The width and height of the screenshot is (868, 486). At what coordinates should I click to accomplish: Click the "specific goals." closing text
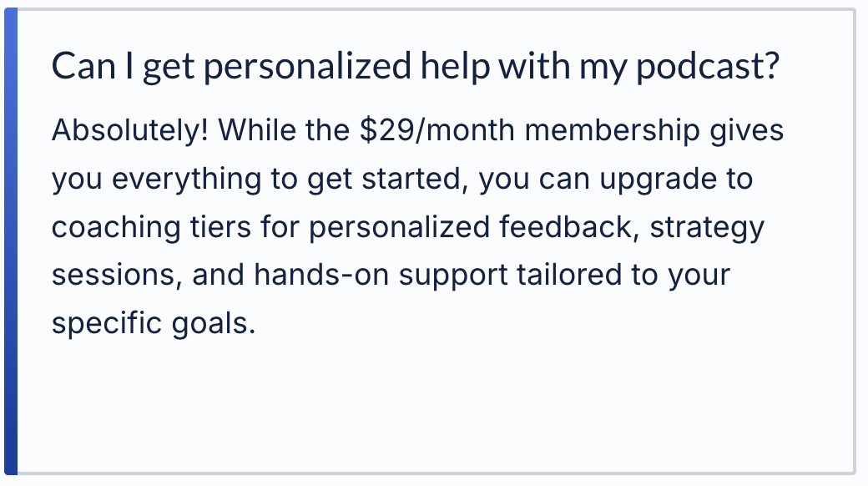153,322
